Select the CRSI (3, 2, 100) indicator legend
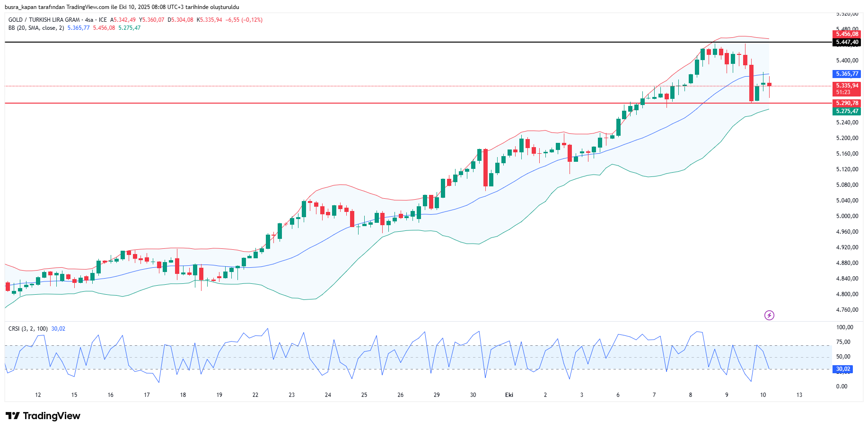The image size is (868, 430). [28, 329]
